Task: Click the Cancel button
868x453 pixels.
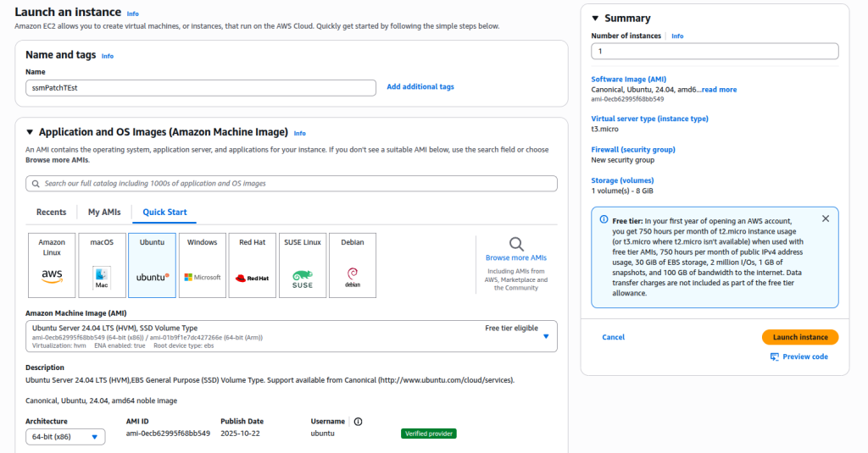Action: [x=614, y=337]
